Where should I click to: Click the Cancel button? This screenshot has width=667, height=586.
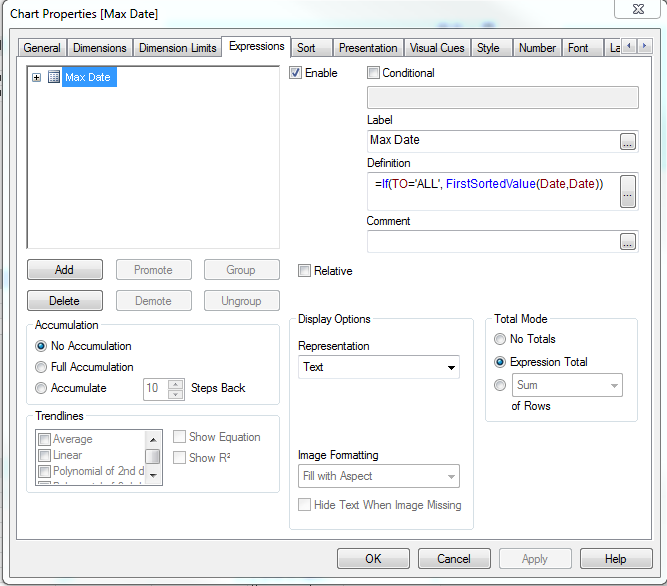pos(454,558)
